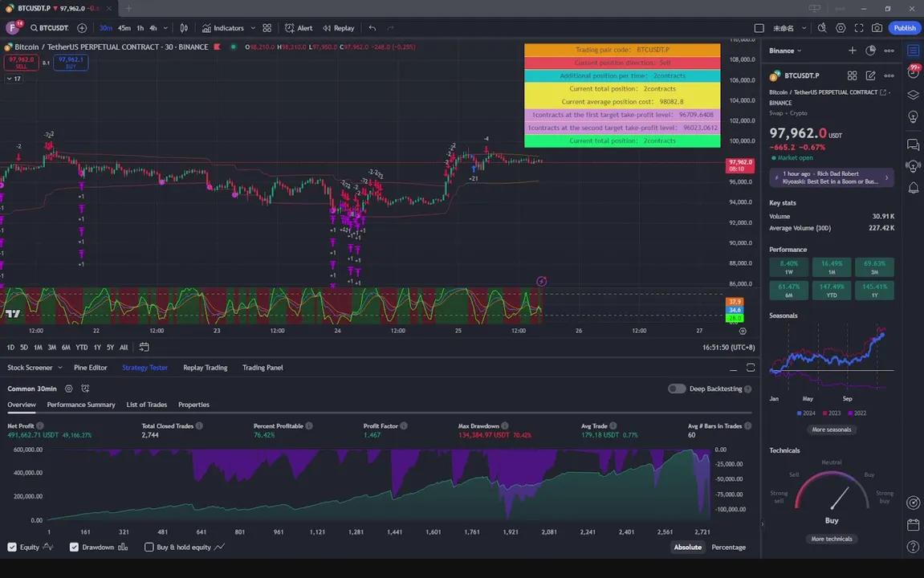This screenshot has height=578, width=924.
Task: Open the user profile avatar menu
Action: tap(13, 27)
